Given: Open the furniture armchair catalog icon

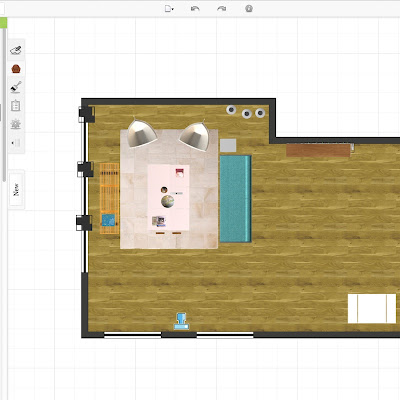Looking at the screenshot, I should tap(16, 69).
